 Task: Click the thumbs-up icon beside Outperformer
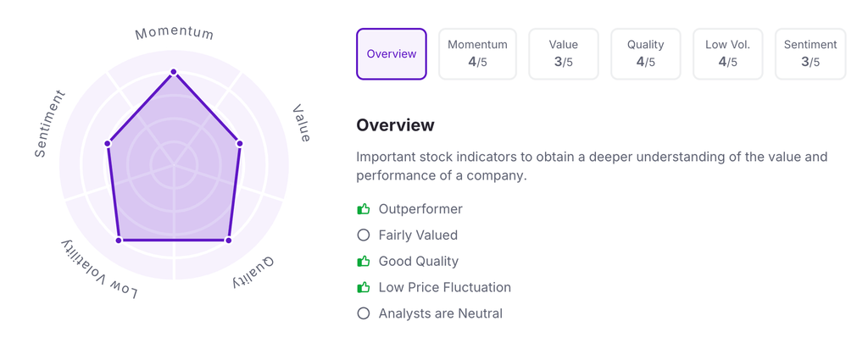364,208
